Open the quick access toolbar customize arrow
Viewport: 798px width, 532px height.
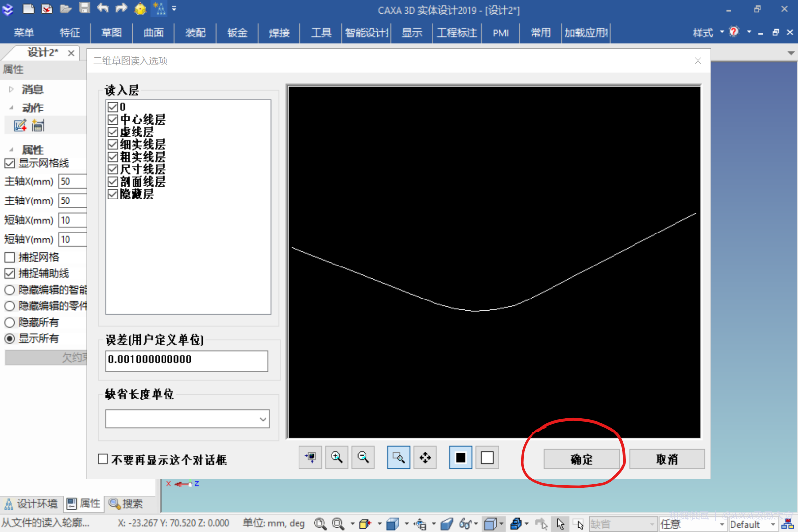coord(174,8)
